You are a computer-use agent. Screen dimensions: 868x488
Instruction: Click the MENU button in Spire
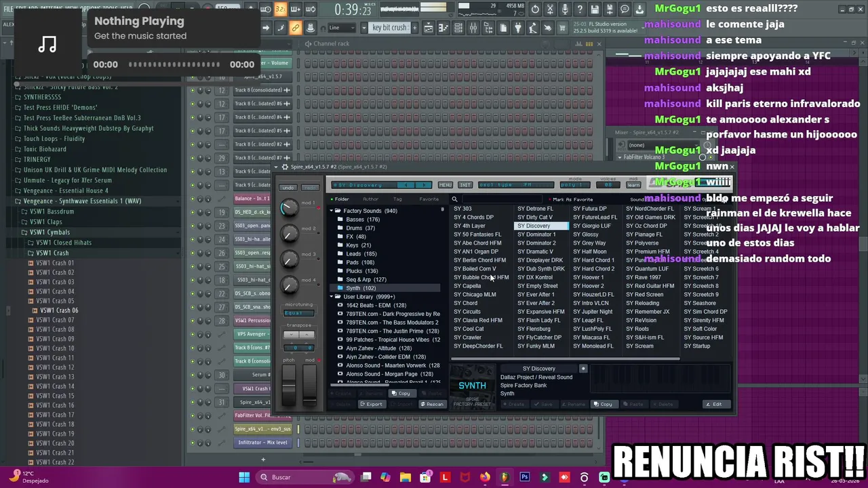[x=446, y=185]
